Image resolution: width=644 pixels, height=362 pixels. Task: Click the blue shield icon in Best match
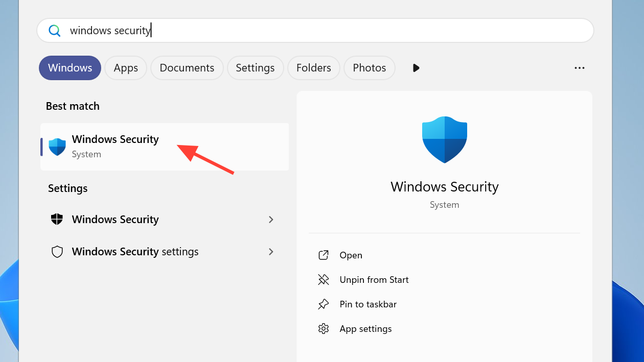[x=57, y=147]
